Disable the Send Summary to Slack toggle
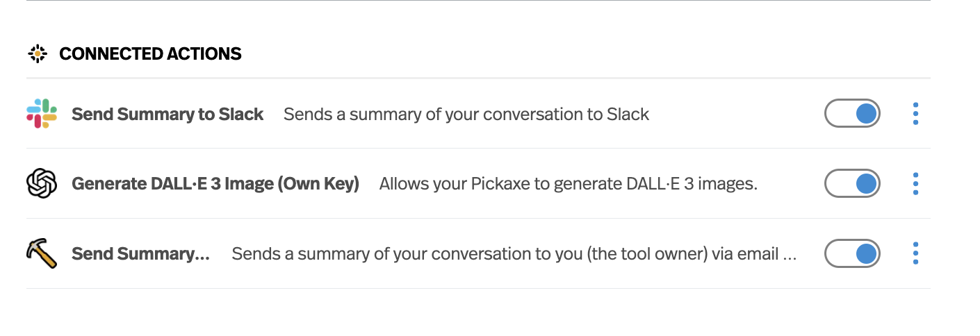Screen dimensions: 980x336 pos(852,114)
